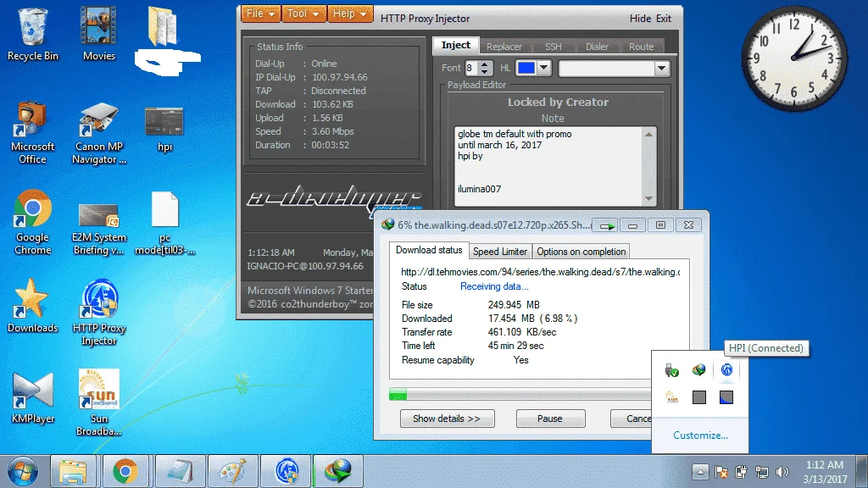
Task: Expand the HL color dropdown arrow
Action: pyautogui.click(x=543, y=68)
